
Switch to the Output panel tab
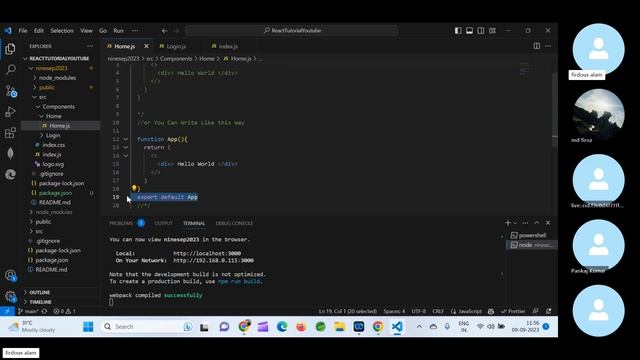[x=163, y=223]
